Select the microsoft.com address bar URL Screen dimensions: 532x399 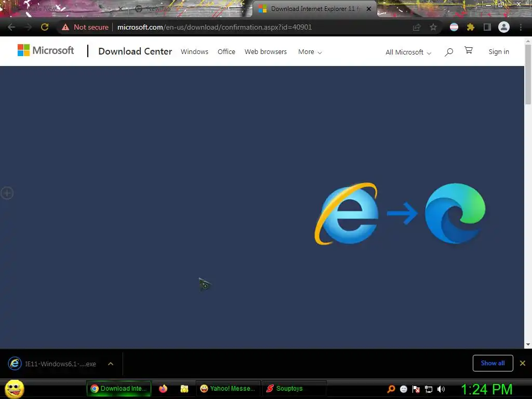click(x=215, y=27)
